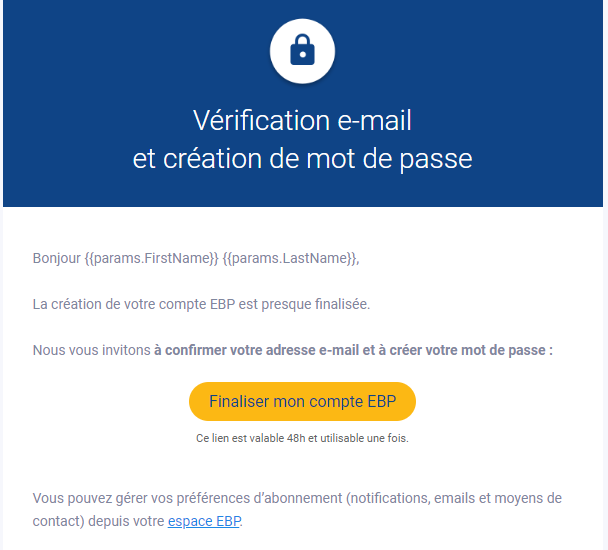
Task: Click the padlock icon in the header
Action: 302,49
